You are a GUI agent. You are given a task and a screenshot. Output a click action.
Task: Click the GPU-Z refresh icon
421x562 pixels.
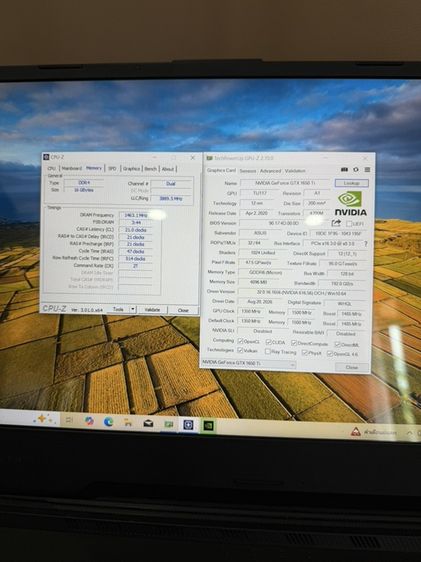(356, 170)
